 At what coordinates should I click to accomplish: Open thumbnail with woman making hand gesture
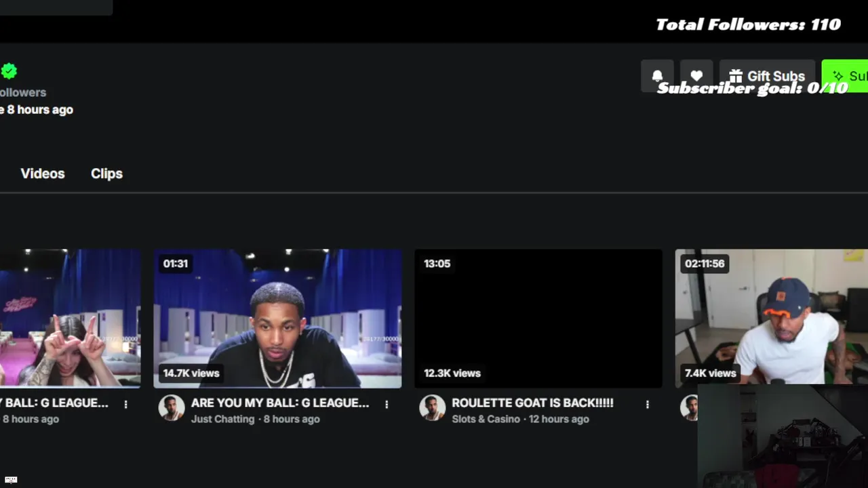[x=70, y=319]
